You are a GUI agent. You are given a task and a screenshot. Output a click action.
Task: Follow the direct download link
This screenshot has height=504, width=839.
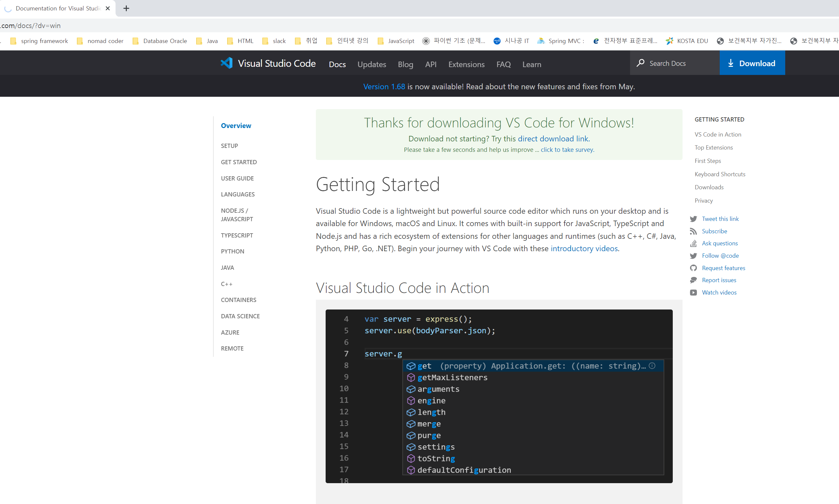[553, 138]
